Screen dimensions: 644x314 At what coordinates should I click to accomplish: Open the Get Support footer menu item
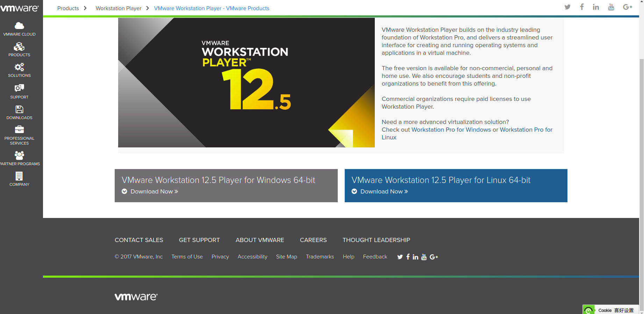click(199, 240)
